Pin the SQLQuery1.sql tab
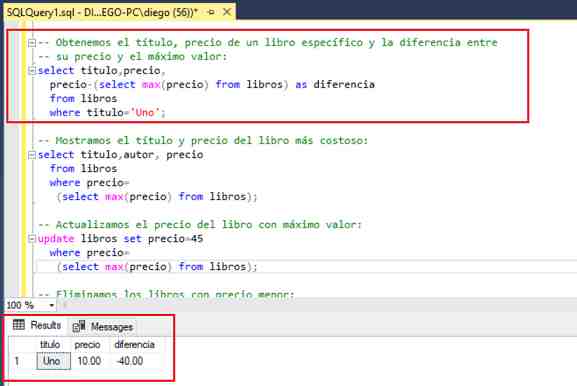The height and width of the screenshot is (386, 577). 211,13
